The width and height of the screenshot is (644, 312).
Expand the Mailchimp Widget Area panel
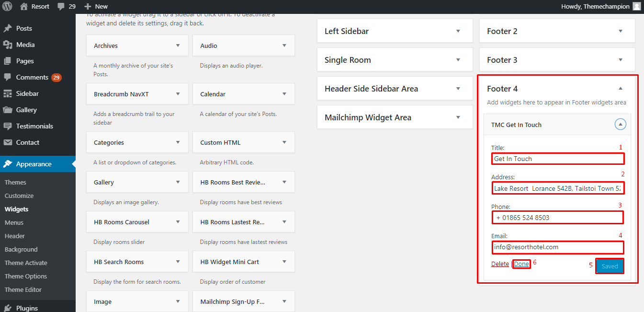click(458, 117)
